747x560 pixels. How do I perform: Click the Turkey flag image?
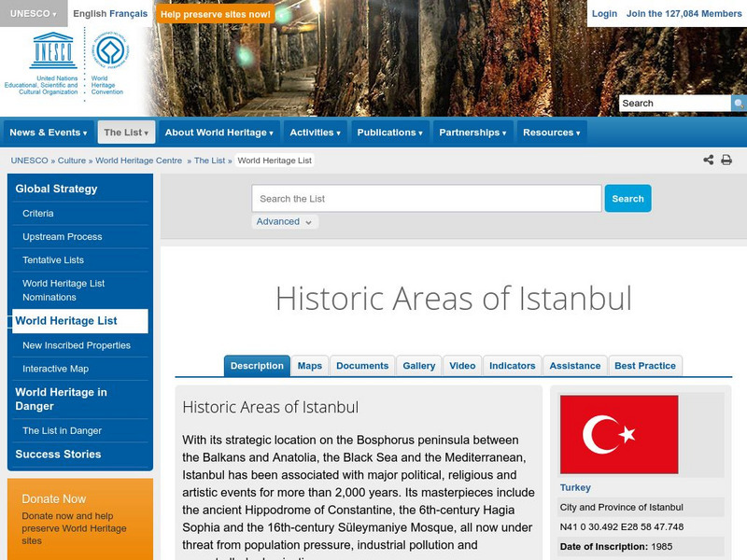pos(619,434)
